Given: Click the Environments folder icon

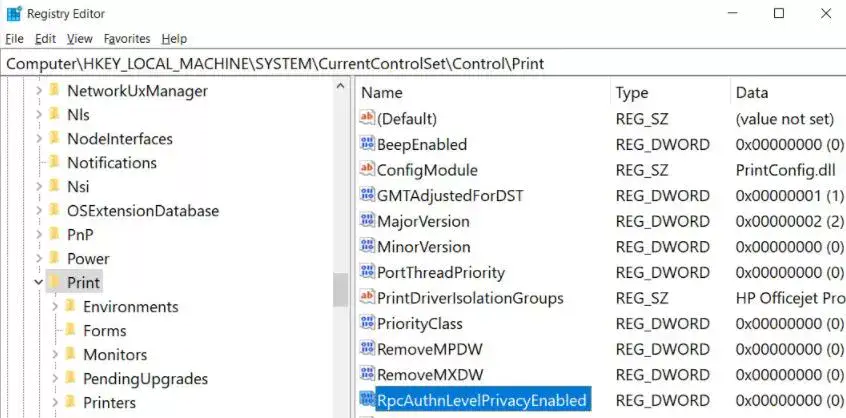Looking at the screenshot, I should (x=70, y=306).
